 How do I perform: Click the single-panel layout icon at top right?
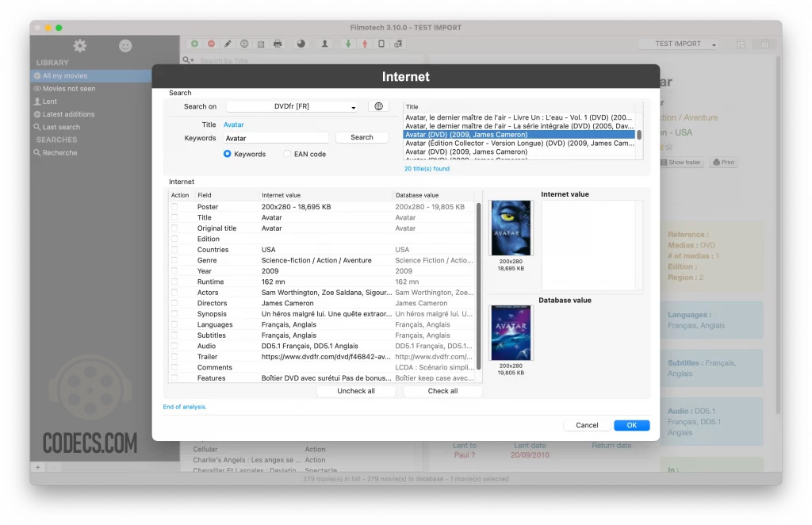coord(741,44)
